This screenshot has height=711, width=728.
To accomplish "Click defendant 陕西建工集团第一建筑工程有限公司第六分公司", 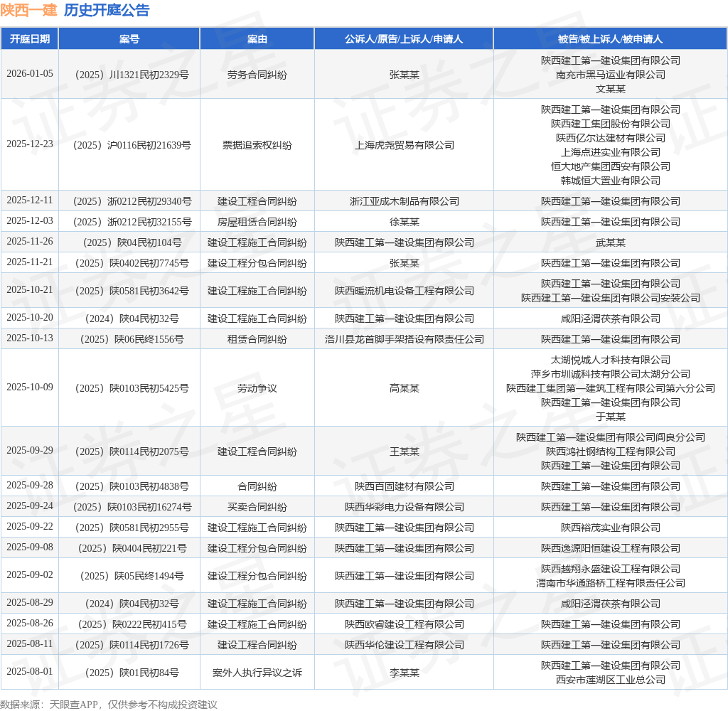I will [611, 388].
